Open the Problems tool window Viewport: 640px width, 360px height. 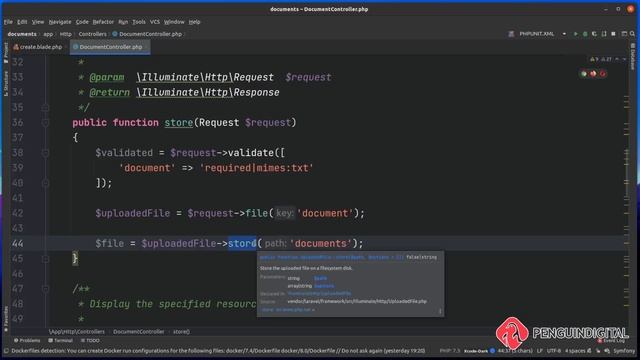pyautogui.click(x=27, y=340)
